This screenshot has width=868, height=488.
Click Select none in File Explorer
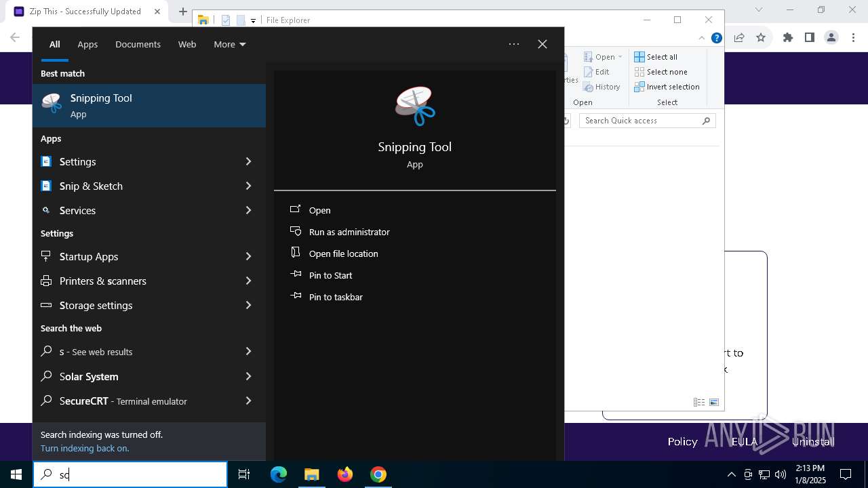click(660, 72)
